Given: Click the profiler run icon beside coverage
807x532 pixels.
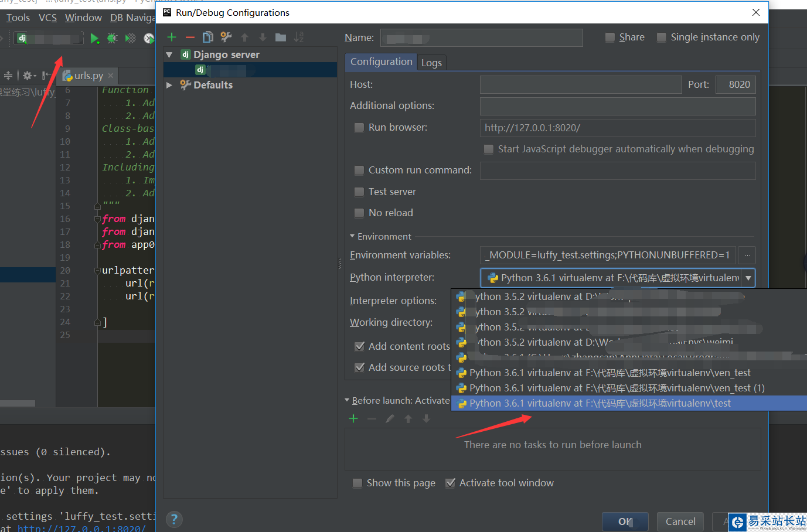Looking at the screenshot, I should pos(149,39).
